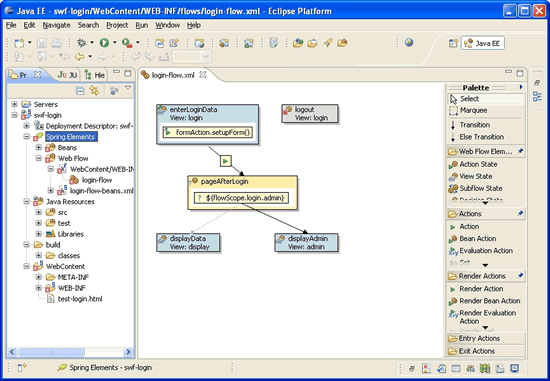The width and height of the screenshot is (550, 381).
Task: Click the ${flowScope.login.admin} condition entry
Action: [241, 198]
